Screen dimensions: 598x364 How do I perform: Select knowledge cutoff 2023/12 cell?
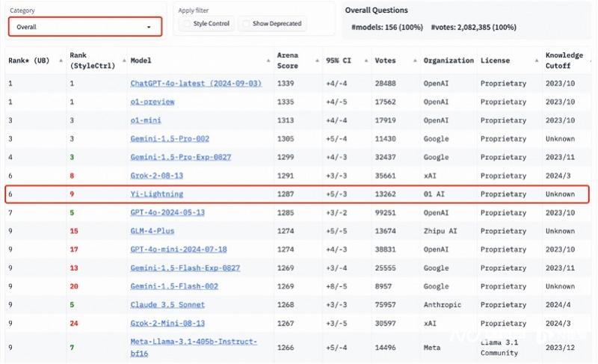click(x=560, y=348)
